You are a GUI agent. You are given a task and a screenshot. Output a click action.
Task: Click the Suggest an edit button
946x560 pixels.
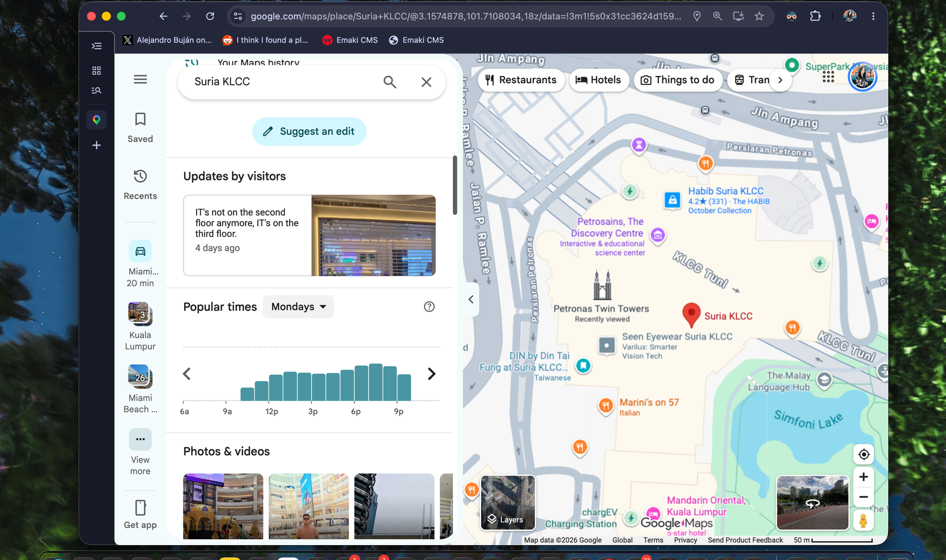click(309, 131)
